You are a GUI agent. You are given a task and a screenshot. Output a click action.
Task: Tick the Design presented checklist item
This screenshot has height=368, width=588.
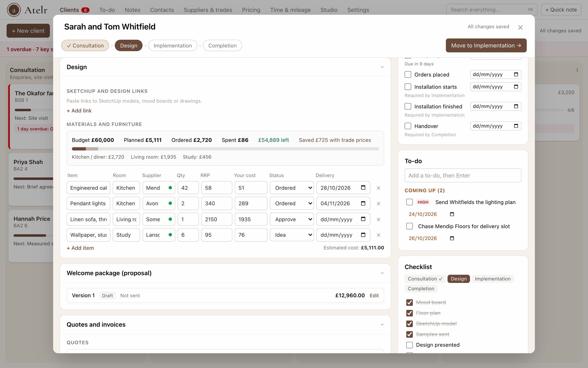coord(409,345)
